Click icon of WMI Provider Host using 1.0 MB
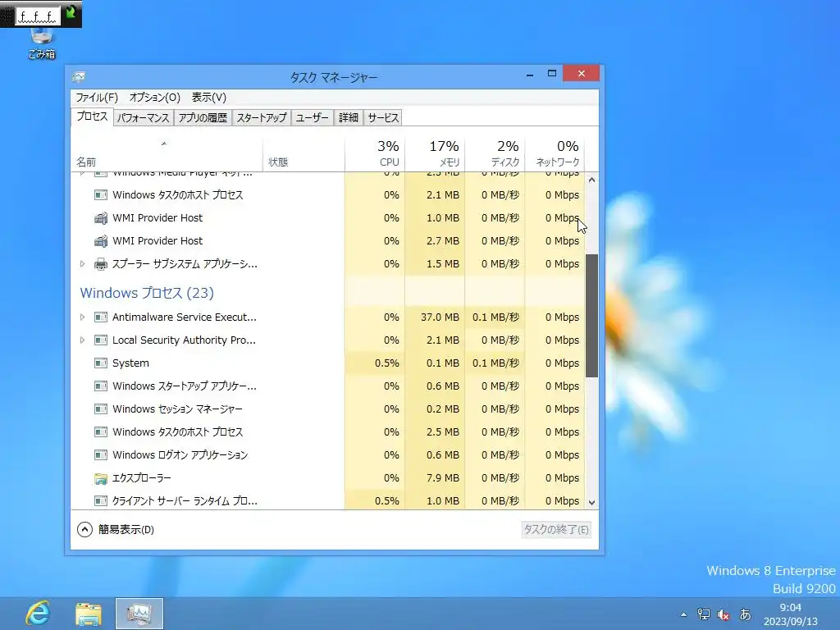840x630 pixels. coord(100,218)
